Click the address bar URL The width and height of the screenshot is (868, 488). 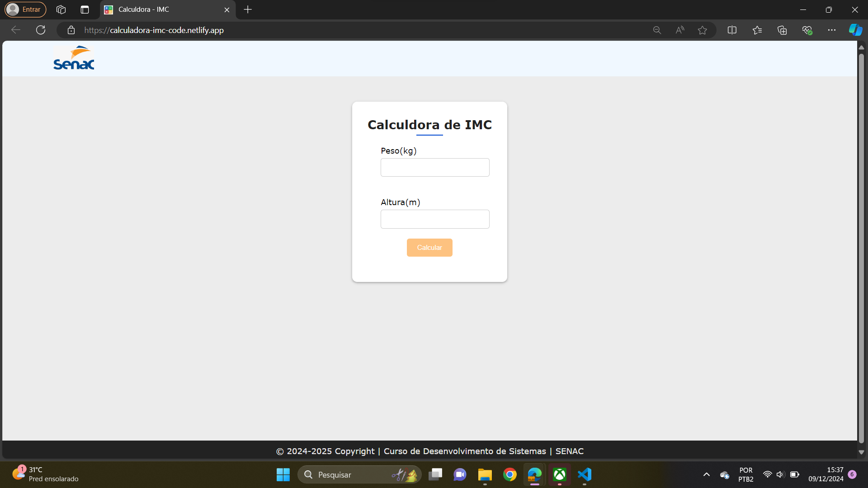point(154,30)
